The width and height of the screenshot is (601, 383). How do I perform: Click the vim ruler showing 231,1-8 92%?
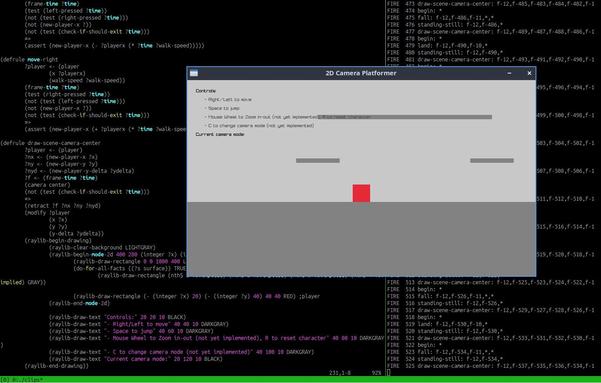point(355,373)
